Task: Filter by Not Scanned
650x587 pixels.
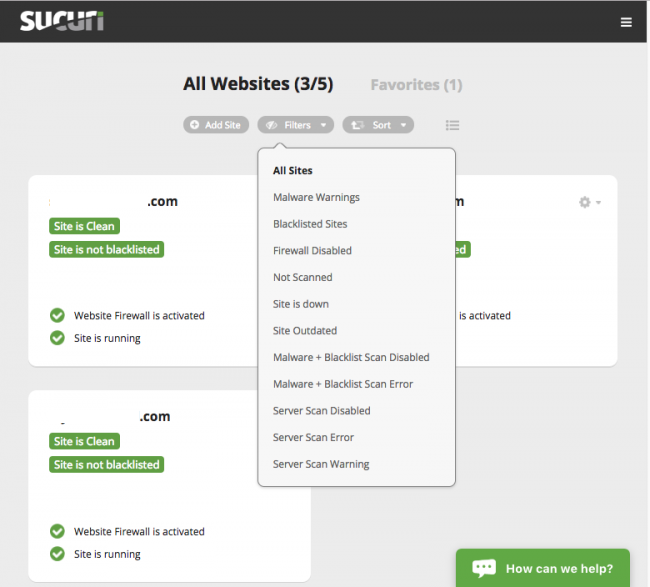Action: (303, 277)
